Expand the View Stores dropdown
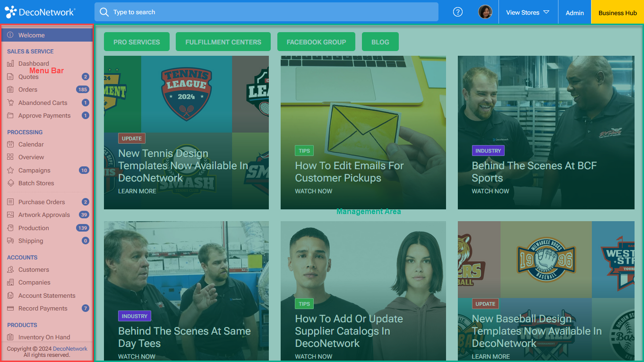644x362 pixels. point(528,13)
